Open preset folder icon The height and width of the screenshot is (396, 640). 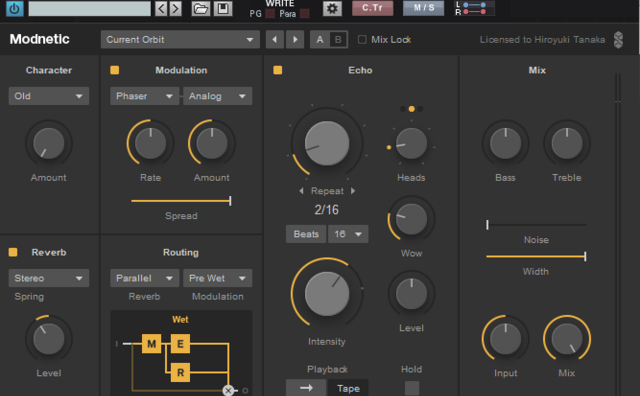coord(201,9)
